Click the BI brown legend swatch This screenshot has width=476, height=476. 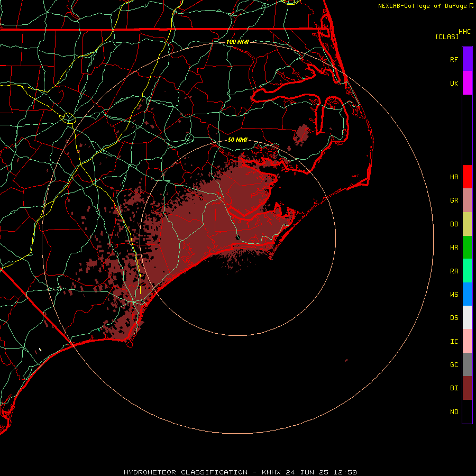tap(467, 388)
